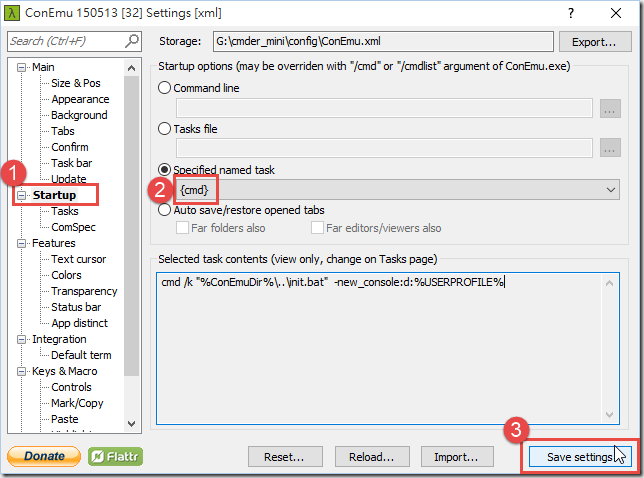Open the Tasks settings page

point(64,211)
